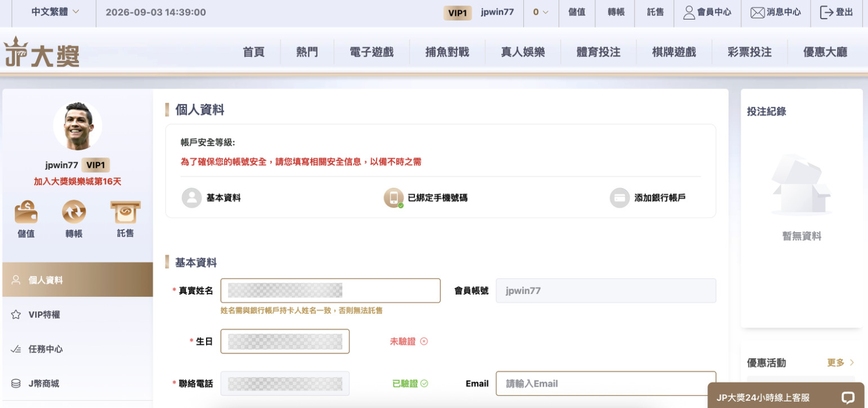Open the 託售 cash-out icon in sidebar

[x=125, y=212]
